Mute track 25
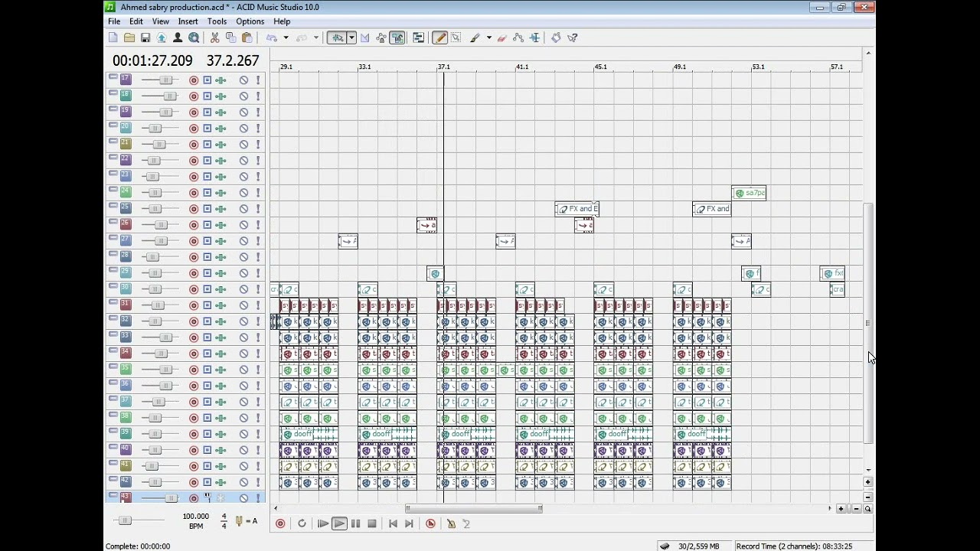This screenshot has width=980, height=551. point(243,209)
